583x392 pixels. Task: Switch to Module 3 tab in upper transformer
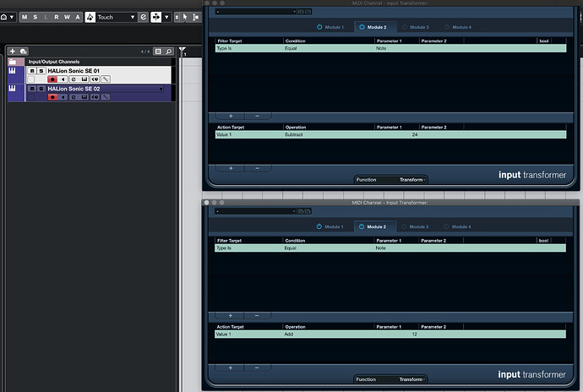click(416, 27)
